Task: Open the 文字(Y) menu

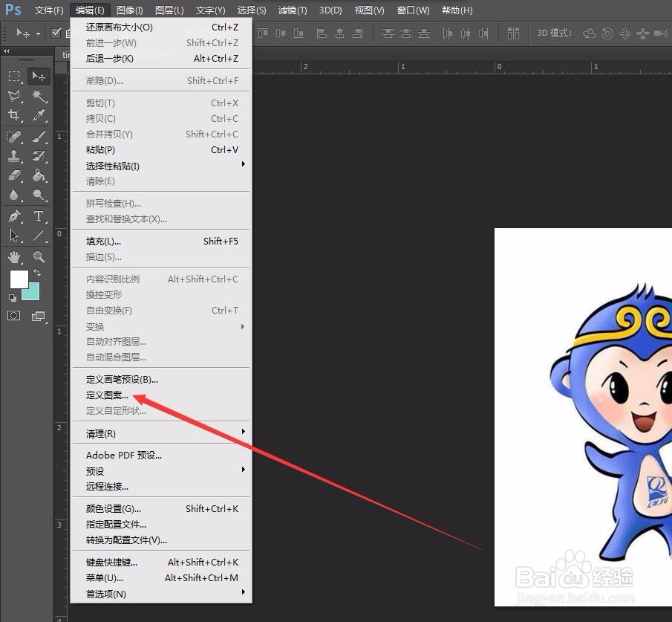Action: point(210,10)
